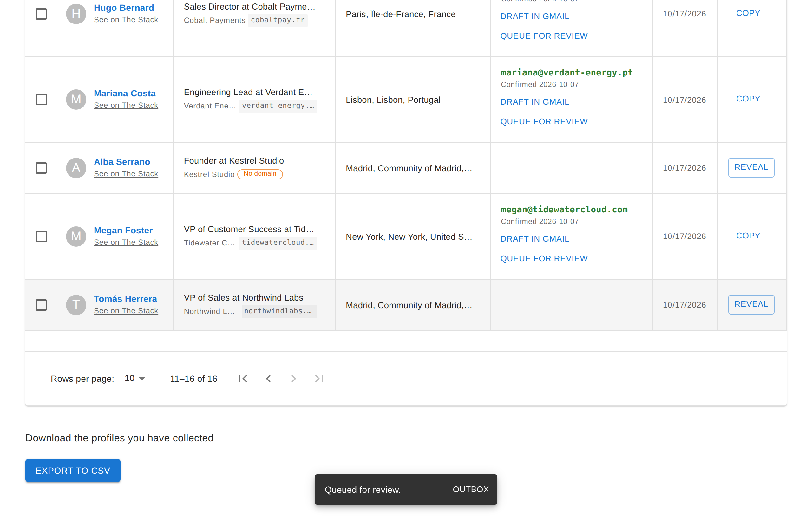Screen dimensions: 812x520
Task: Click 'VP of Customer Success at Tid…' title
Action: click(x=249, y=229)
